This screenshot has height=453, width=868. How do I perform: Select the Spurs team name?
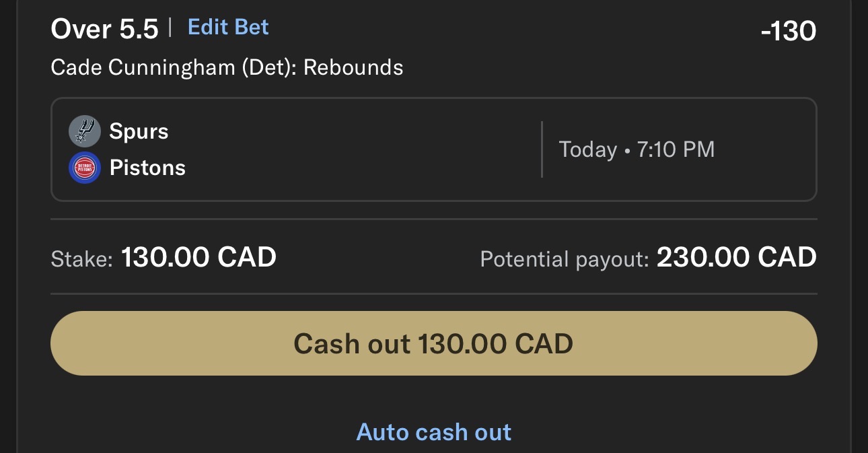tap(139, 131)
